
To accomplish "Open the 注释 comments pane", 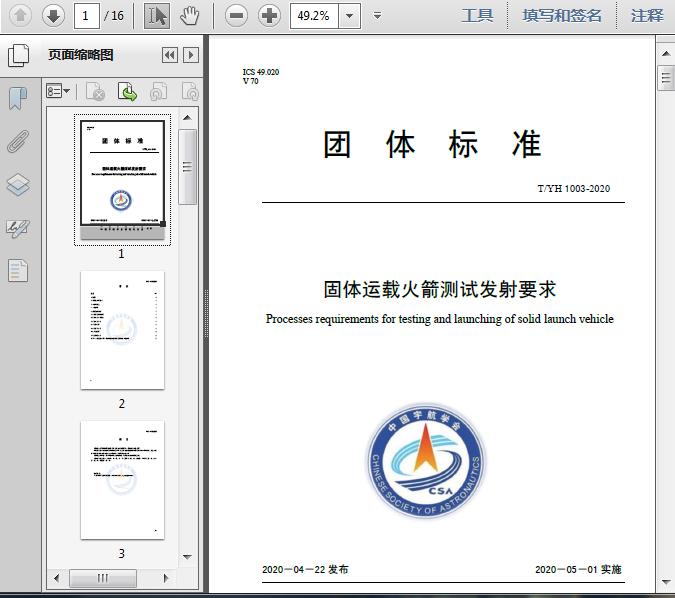I will (647, 16).
